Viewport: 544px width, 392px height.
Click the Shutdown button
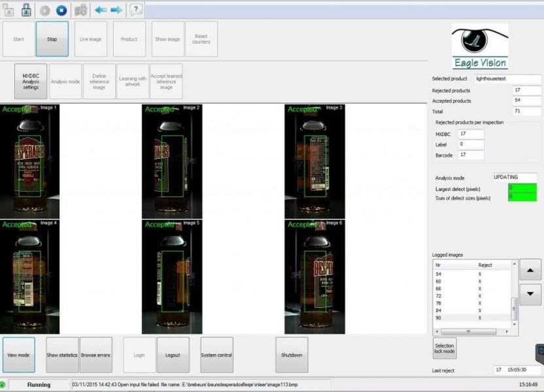point(292,355)
